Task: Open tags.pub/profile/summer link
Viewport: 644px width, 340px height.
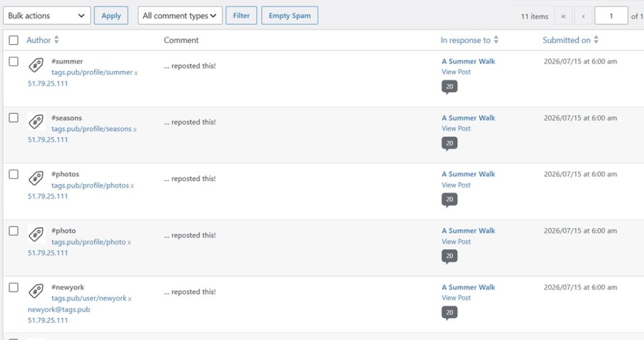Action: point(92,72)
